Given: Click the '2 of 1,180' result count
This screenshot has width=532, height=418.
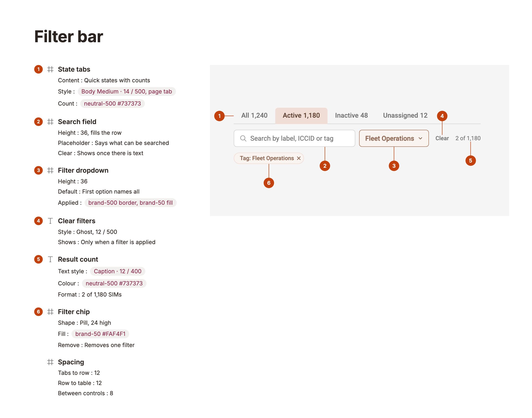Looking at the screenshot, I should 468,138.
